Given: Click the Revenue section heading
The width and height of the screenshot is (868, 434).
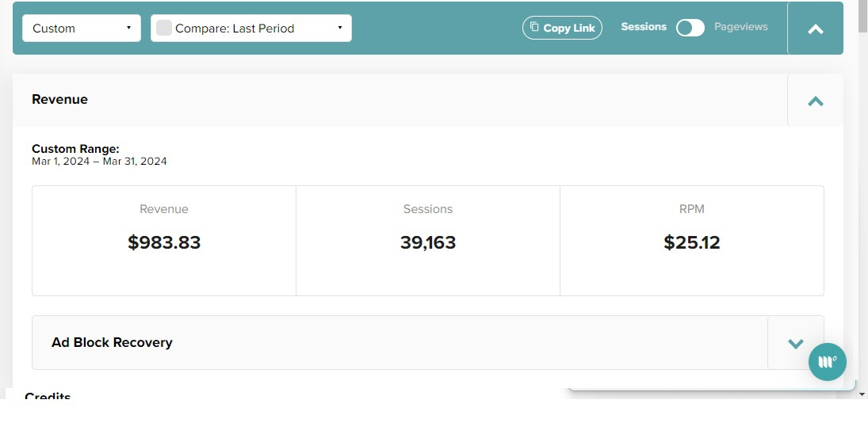Looking at the screenshot, I should pos(59,99).
